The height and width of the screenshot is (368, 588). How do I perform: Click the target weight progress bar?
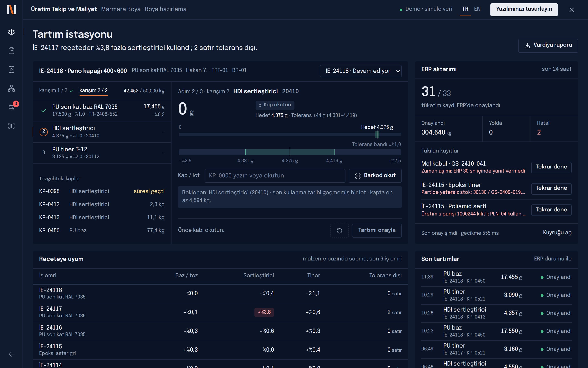tap(290, 135)
